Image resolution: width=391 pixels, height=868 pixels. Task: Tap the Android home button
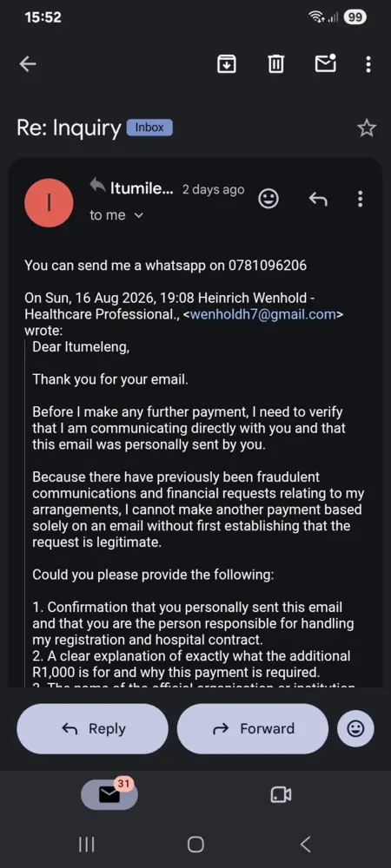[x=195, y=845]
